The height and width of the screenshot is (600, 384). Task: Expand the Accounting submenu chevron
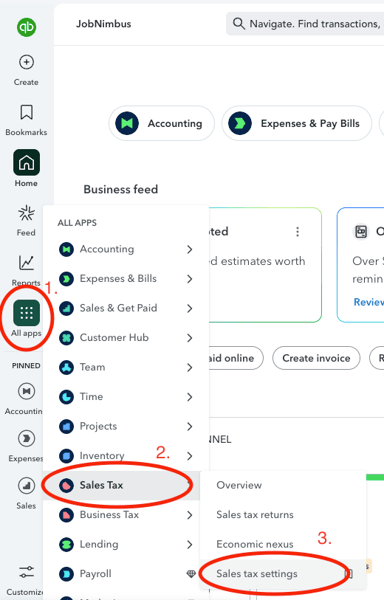coord(190,249)
